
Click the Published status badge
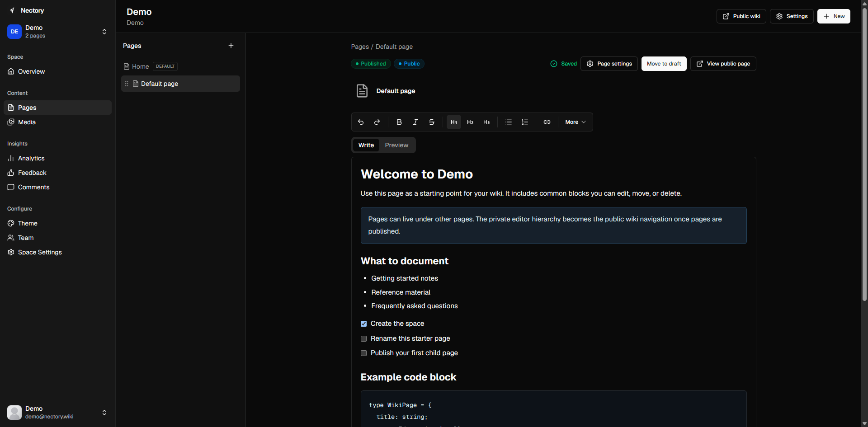[371, 64]
